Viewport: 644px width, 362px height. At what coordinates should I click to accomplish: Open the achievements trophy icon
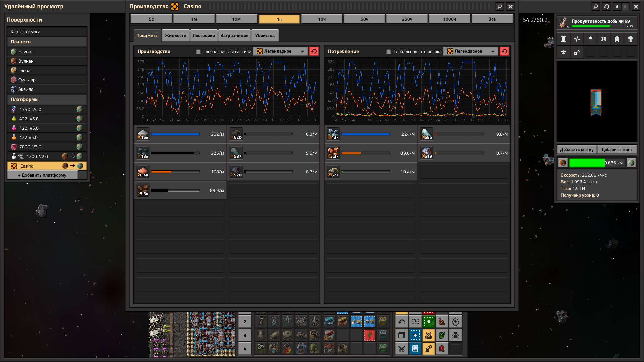[630, 39]
